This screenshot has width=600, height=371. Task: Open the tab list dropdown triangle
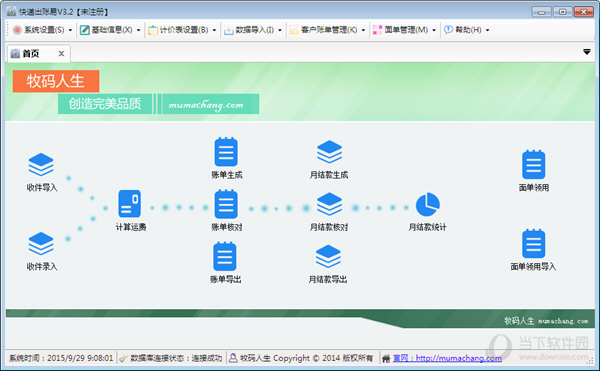pos(587,52)
